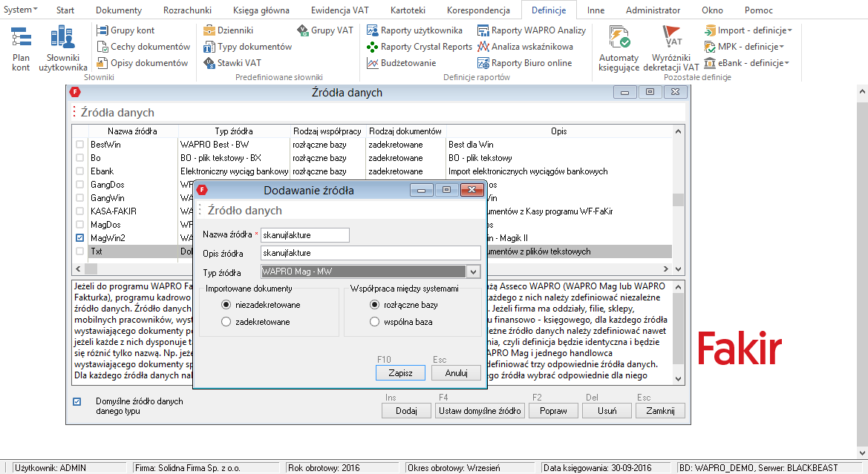This screenshot has width=868, height=474.
Task: Open Raporty Crystal Reports
Action: [x=420, y=47]
